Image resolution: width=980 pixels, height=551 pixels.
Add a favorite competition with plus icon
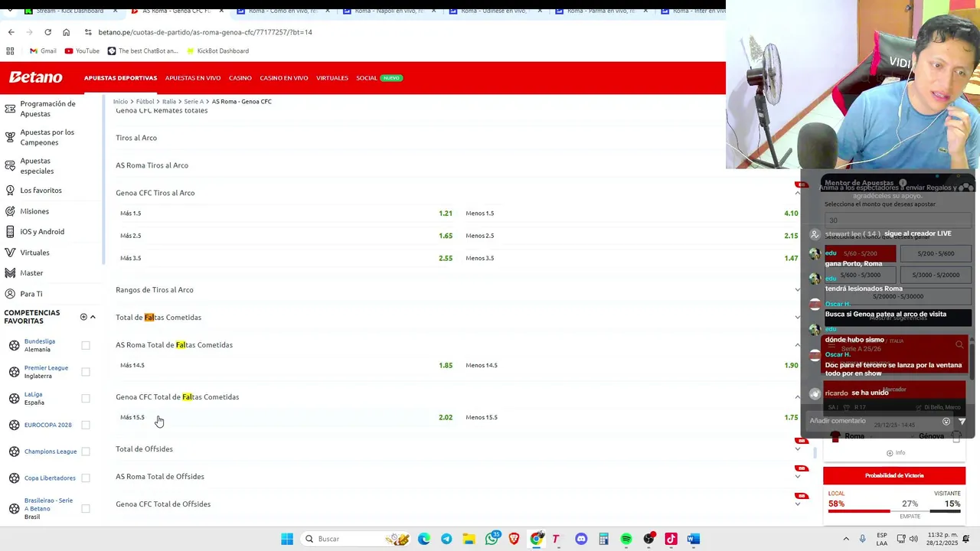pyautogui.click(x=83, y=317)
